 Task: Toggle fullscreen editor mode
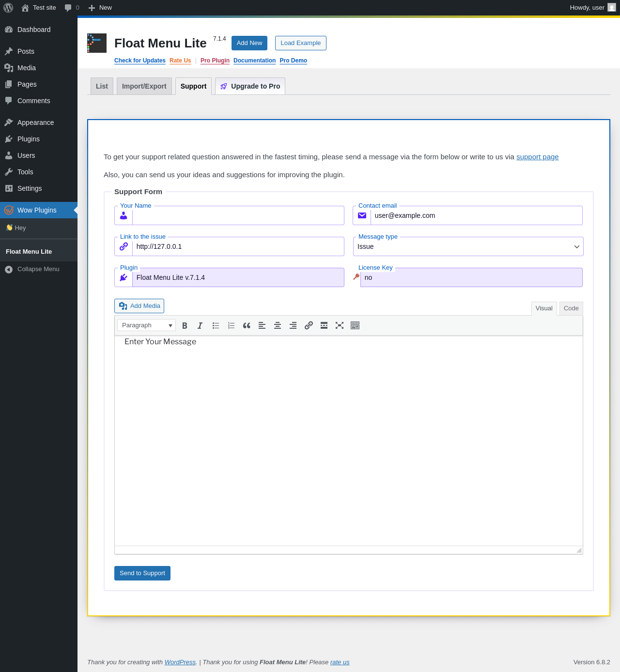pos(340,325)
